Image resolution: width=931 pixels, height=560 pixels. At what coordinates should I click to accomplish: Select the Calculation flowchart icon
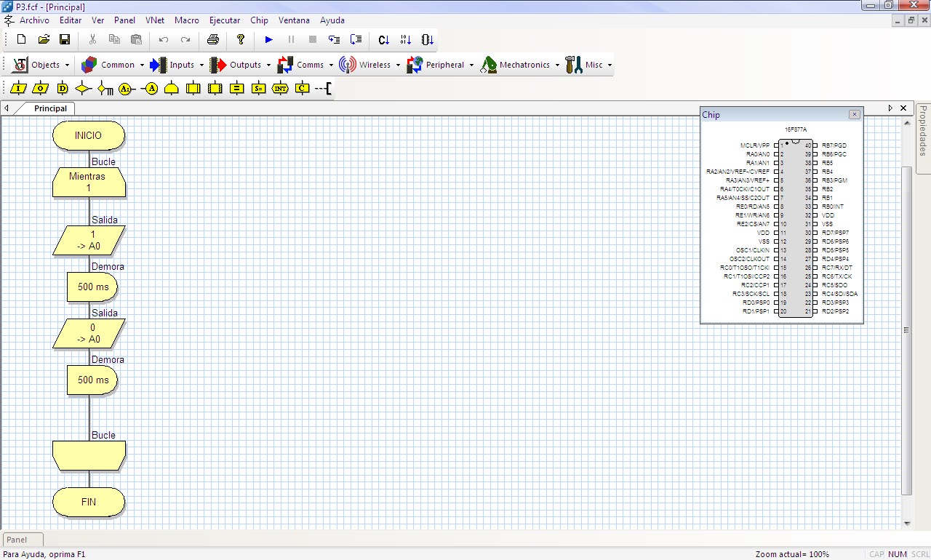(236, 88)
